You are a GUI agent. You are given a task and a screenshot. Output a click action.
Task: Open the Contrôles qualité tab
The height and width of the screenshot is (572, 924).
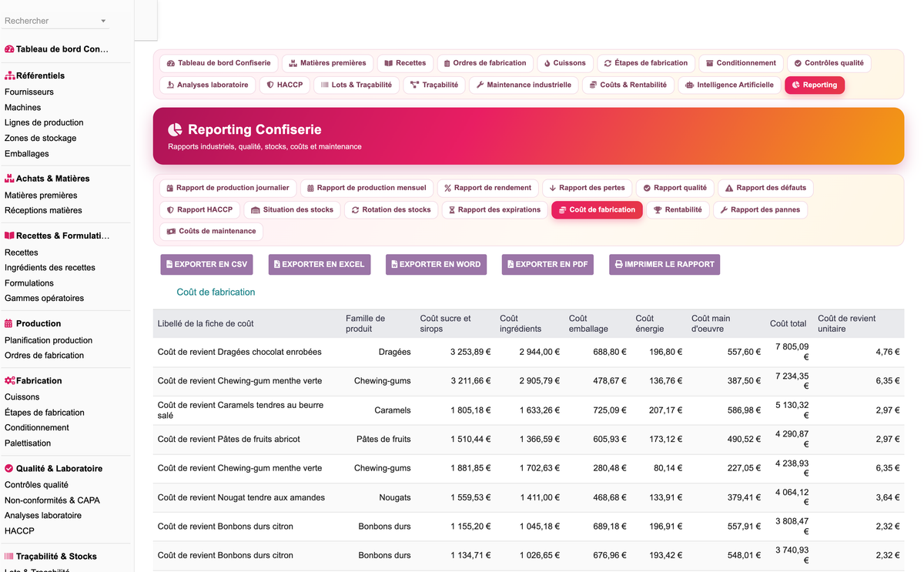pos(829,63)
